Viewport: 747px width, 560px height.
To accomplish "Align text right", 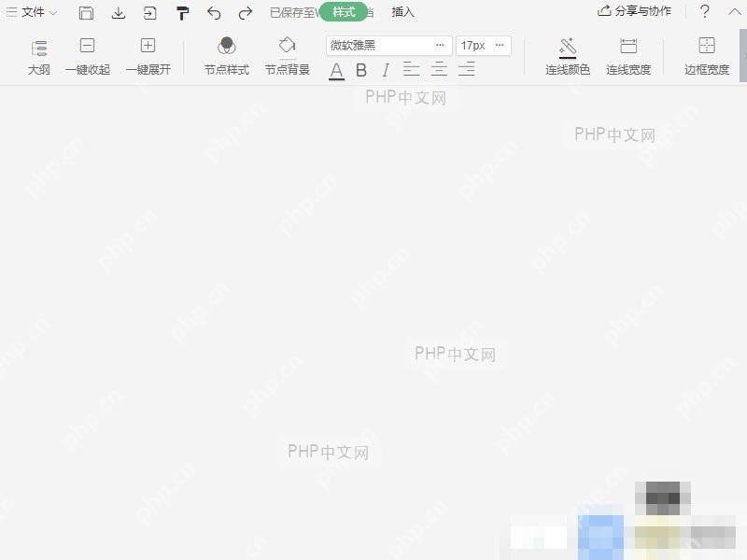I will [x=466, y=69].
